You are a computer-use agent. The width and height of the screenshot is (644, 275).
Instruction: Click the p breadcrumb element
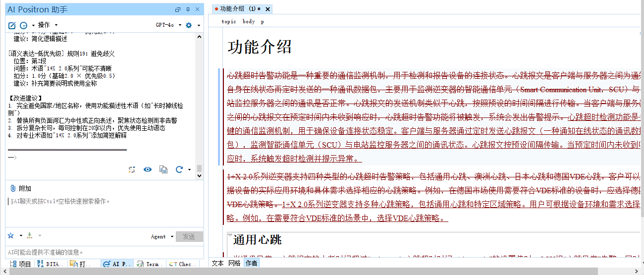pyautogui.click(x=263, y=21)
